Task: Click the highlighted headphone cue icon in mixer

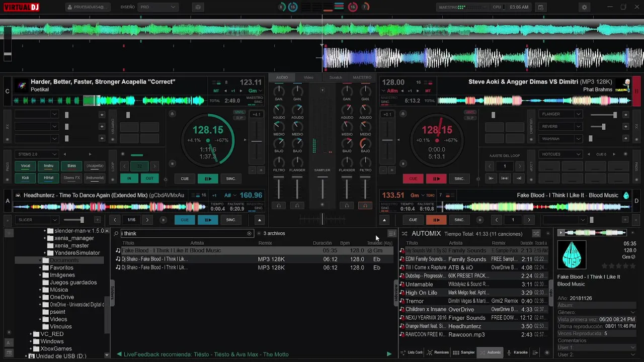Action: coord(365,205)
